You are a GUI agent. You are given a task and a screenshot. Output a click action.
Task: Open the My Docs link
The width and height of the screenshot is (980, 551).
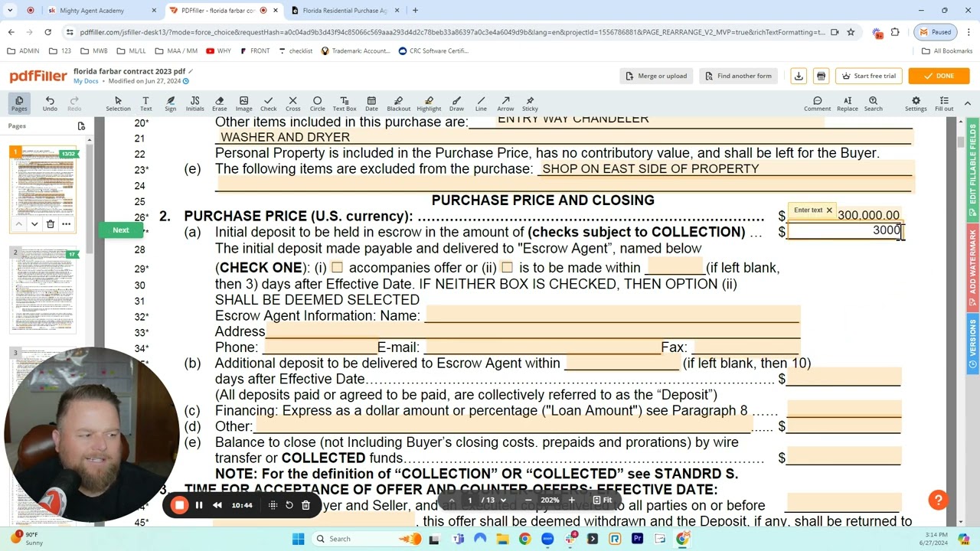86,81
